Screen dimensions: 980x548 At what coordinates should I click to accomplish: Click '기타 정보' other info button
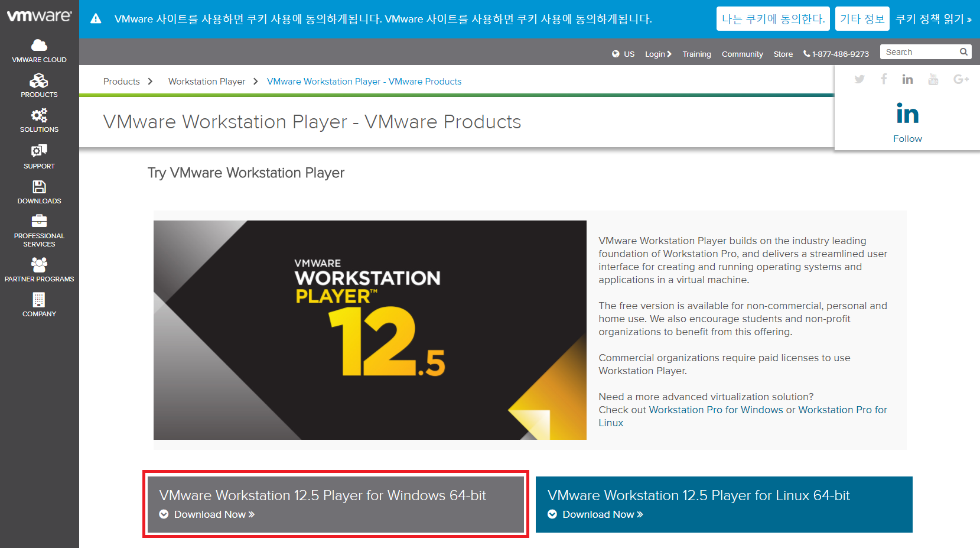(x=862, y=19)
